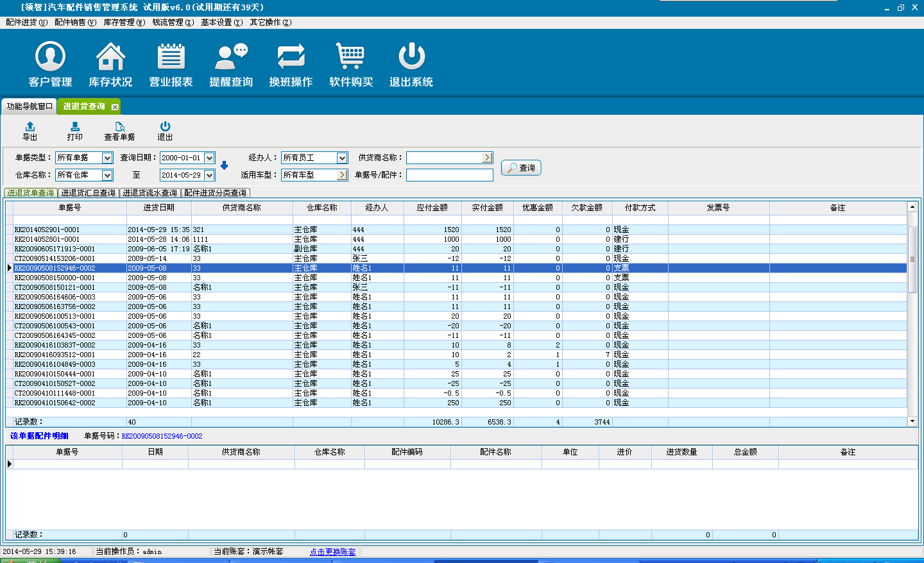Click the 点击更换帐套 link

click(332, 552)
